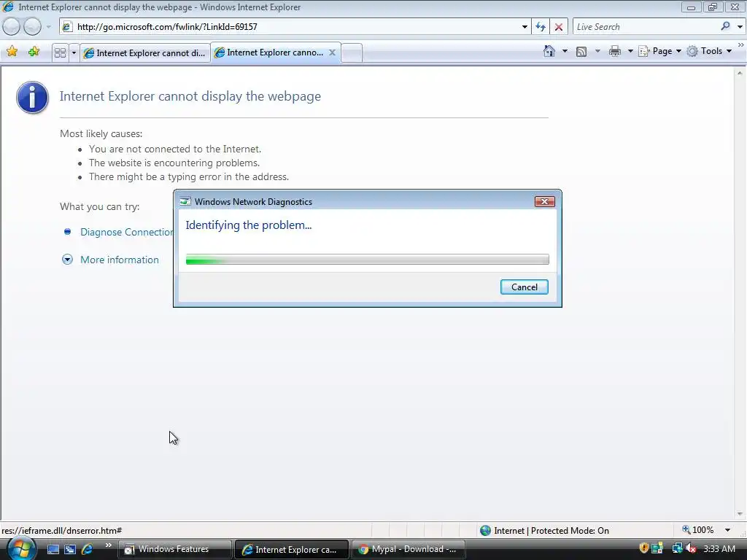
Task: Close Windows Network Diagnostics dialog
Action: pos(544,201)
